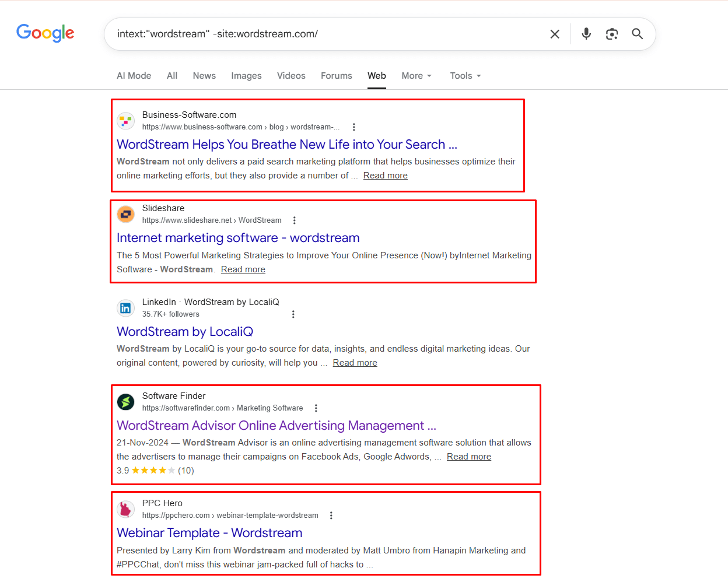Open 'WordStream by LocaliQ' result title
The width and height of the screenshot is (728, 582).
185,332
